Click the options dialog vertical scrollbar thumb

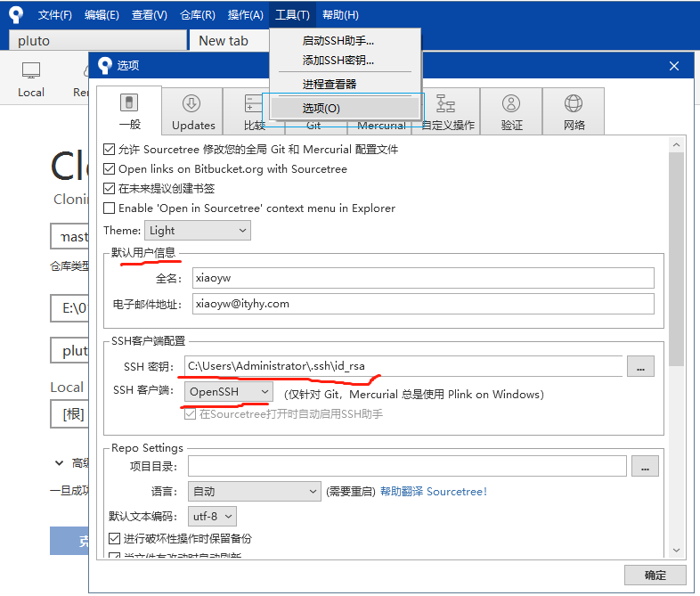(676, 259)
